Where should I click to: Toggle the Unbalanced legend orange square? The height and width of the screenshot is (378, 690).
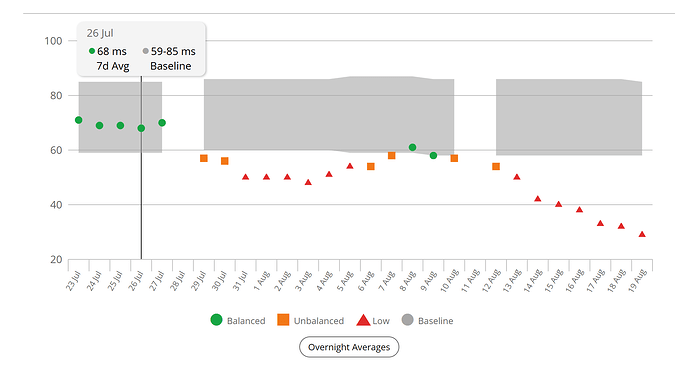283,320
